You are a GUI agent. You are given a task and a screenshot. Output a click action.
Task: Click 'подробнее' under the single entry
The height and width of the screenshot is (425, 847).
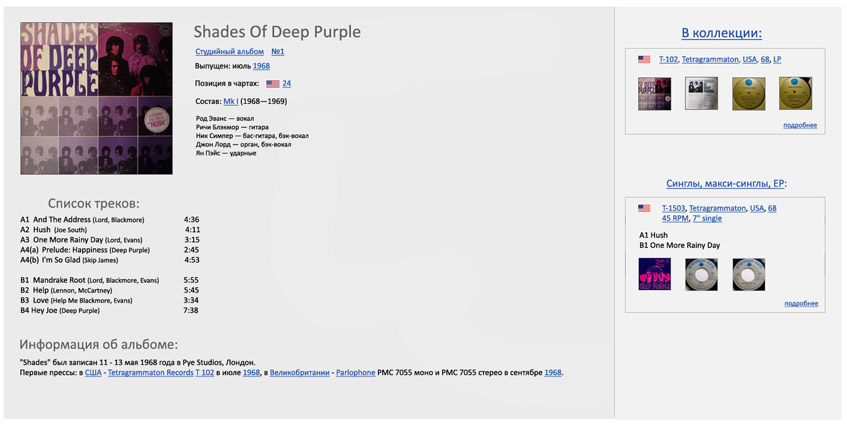801,303
